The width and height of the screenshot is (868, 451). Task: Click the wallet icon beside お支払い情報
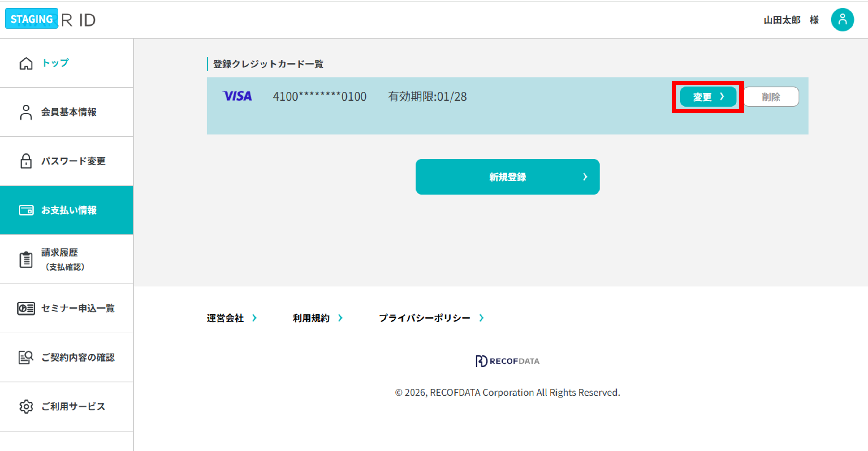(x=26, y=210)
